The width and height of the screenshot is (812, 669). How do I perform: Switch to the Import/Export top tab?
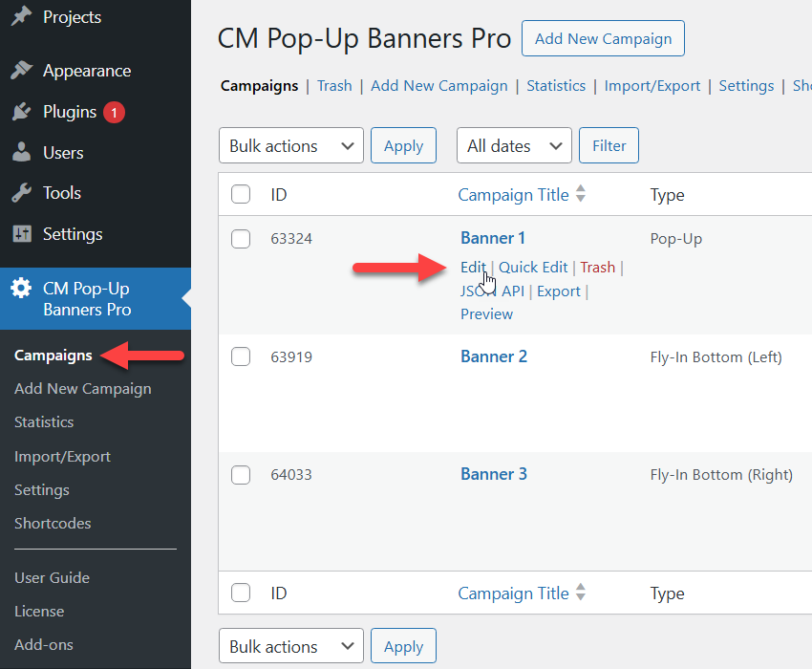pos(652,86)
